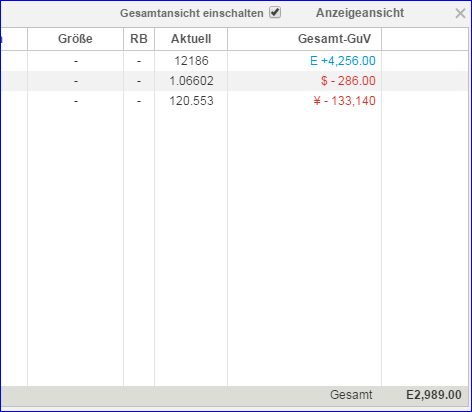Click the profit value E +4,256.00

pyautogui.click(x=343, y=61)
